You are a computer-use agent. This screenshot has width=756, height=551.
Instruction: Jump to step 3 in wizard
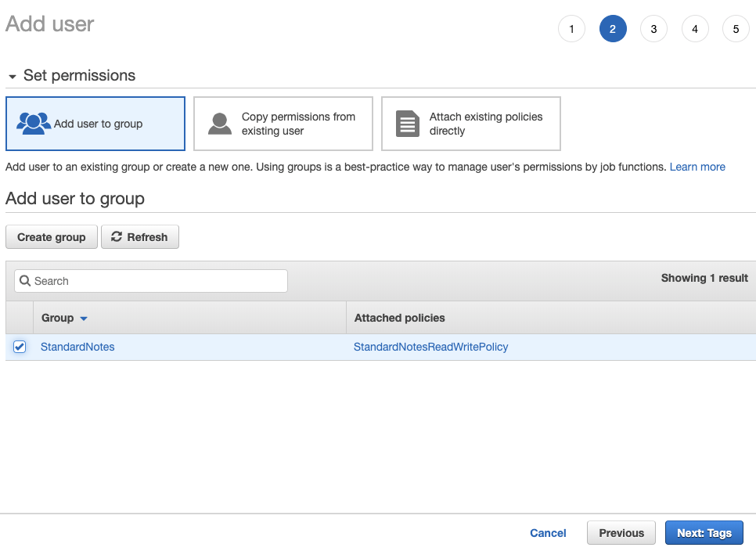click(x=653, y=30)
